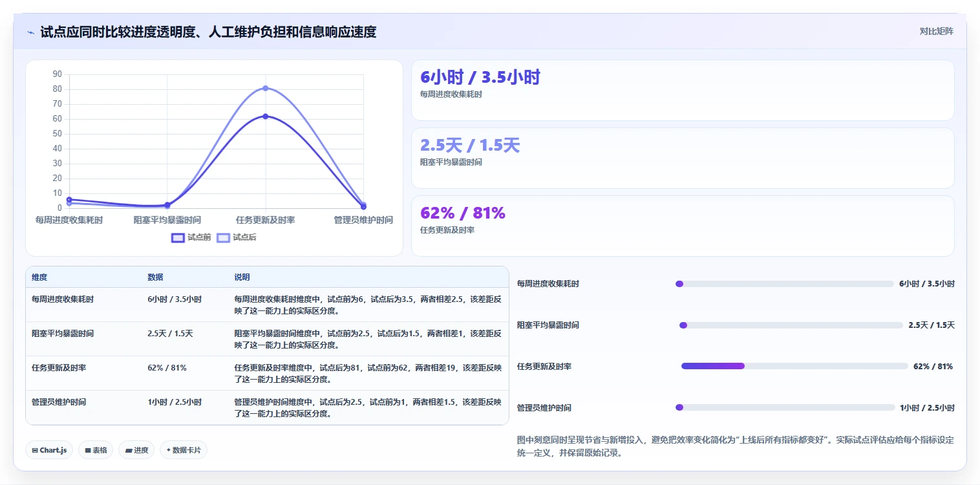
Task: Click the 阻塞平均暴露时间 chart axis label
Action: click(167, 221)
